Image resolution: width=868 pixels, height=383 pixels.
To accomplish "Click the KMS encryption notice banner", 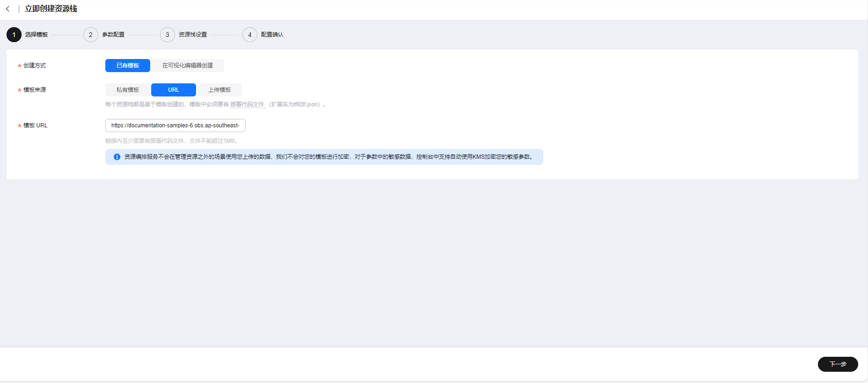I will [x=324, y=157].
